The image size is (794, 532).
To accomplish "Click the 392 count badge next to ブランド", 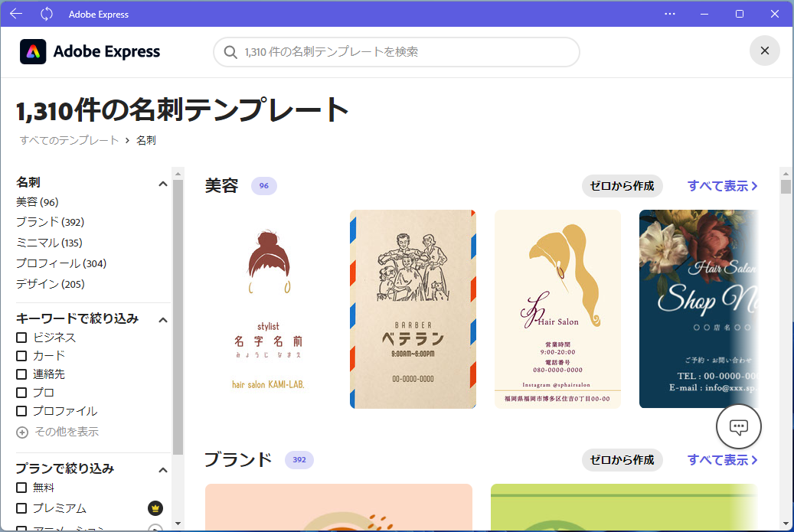I will click(x=299, y=459).
